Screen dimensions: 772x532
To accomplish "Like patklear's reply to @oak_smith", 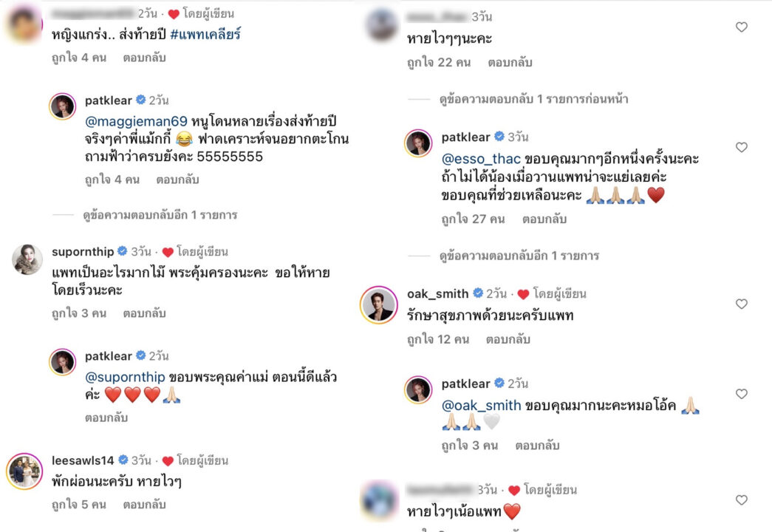I will click(742, 394).
